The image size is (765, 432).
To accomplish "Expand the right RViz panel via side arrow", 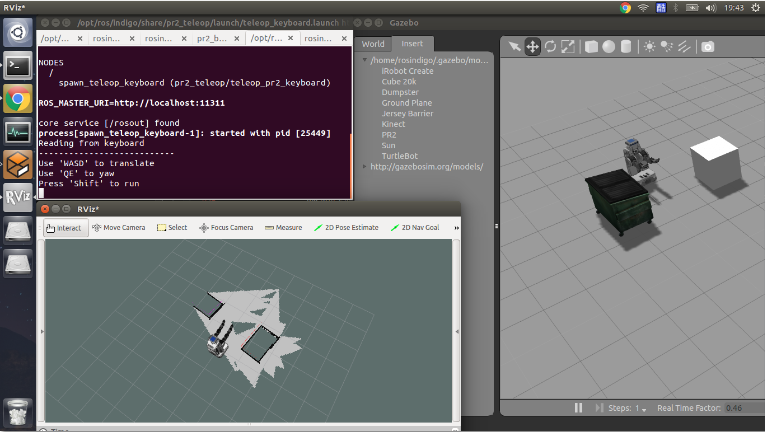I will click(457, 331).
